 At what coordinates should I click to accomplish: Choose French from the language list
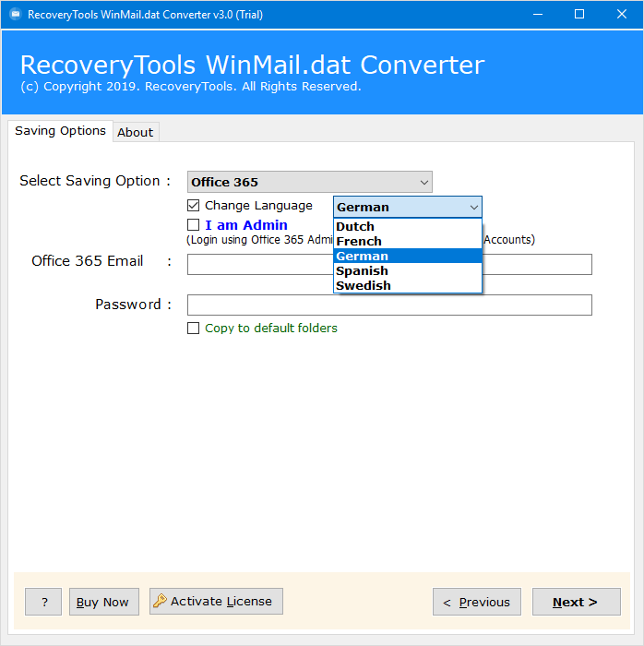pos(408,241)
